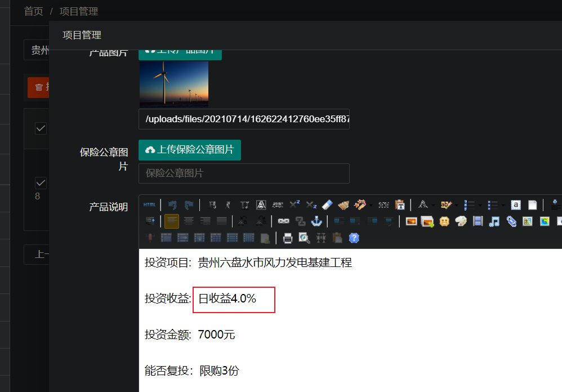Open unordered list style dropdown arrow
This screenshot has width=562, height=392.
(x=503, y=206)
